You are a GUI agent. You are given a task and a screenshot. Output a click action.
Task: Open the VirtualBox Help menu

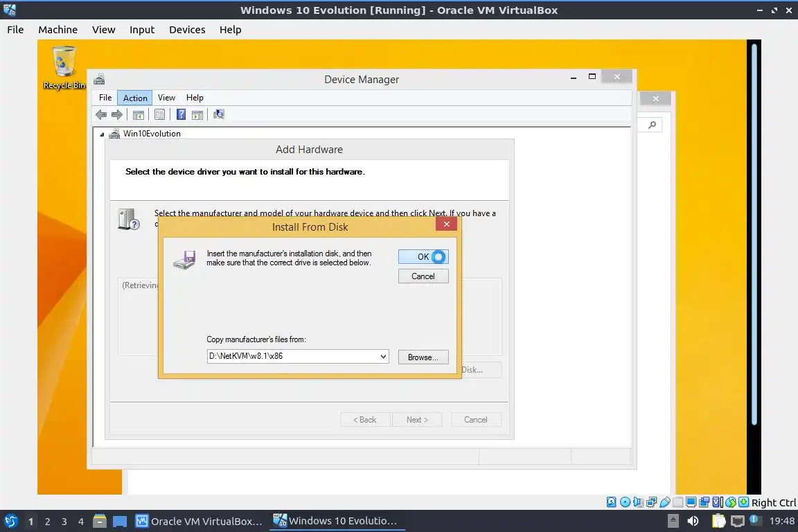click(x=230, y=30)
